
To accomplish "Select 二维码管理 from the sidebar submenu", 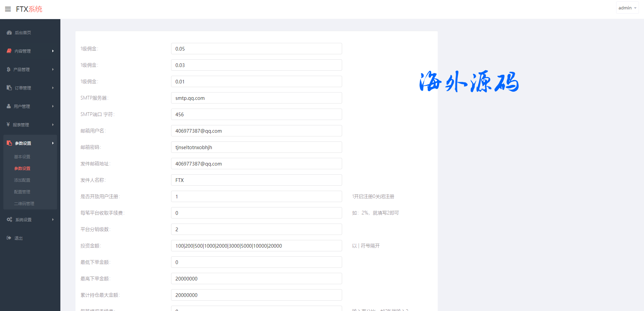I will point(24,204).
